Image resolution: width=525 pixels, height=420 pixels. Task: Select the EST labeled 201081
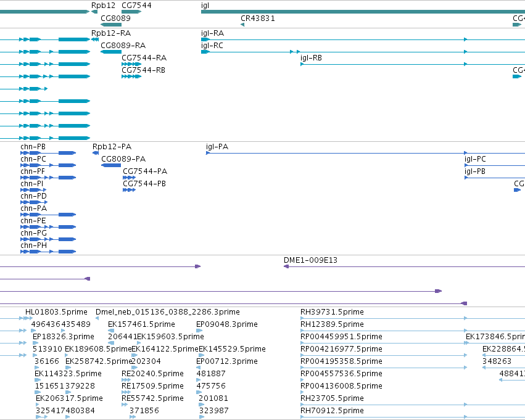click(213, 398)
